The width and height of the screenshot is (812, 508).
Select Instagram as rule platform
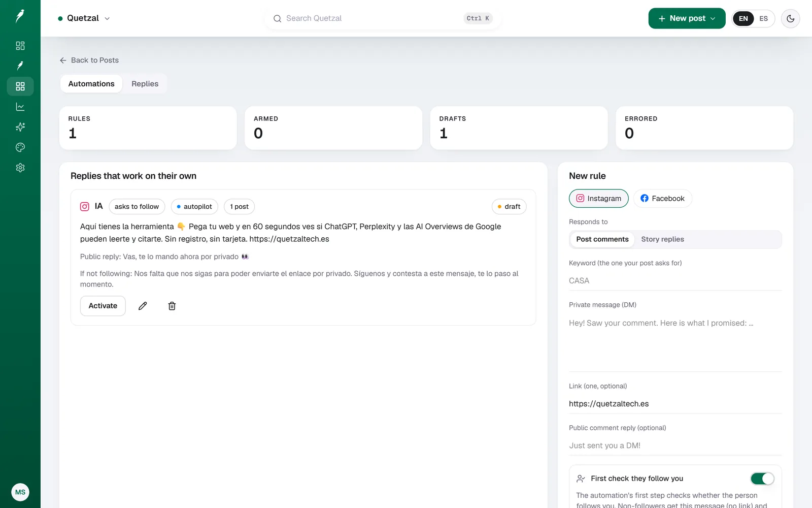tap(599, 198)
